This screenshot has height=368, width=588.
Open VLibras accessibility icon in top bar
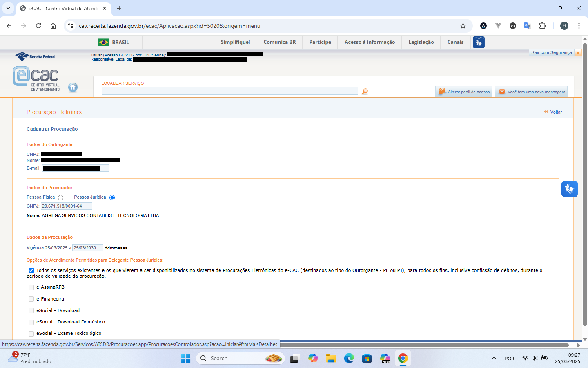point(479,42)
